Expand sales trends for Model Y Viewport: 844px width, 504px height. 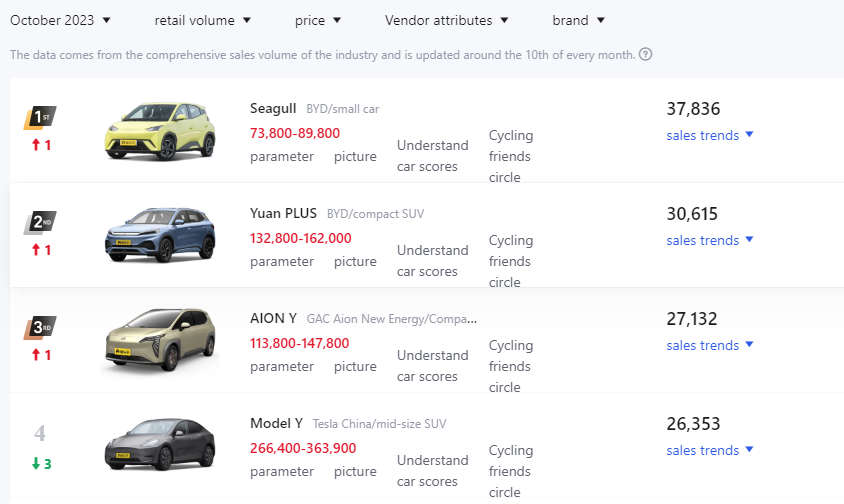pos(710,450)
